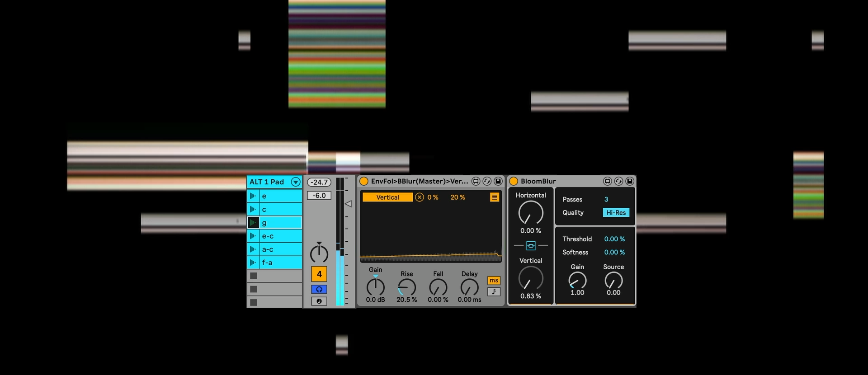Toggle the EnvFol device activator on/off

[364, 181]
